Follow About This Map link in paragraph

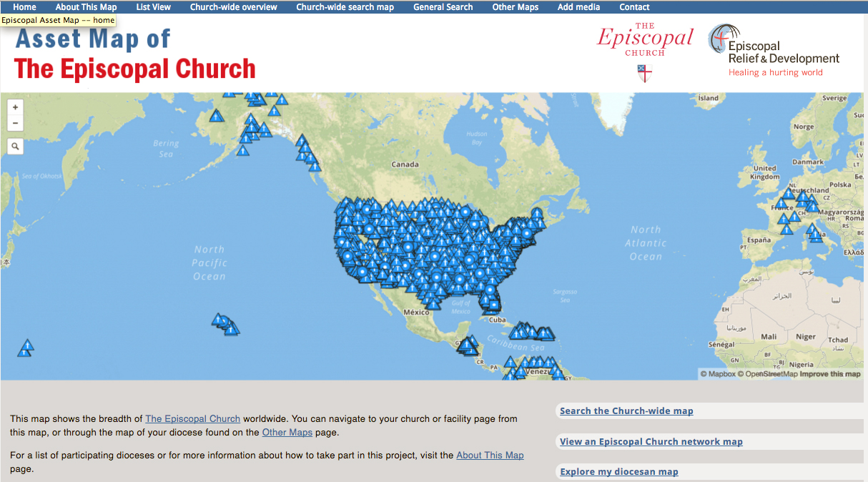coord(490,455)
